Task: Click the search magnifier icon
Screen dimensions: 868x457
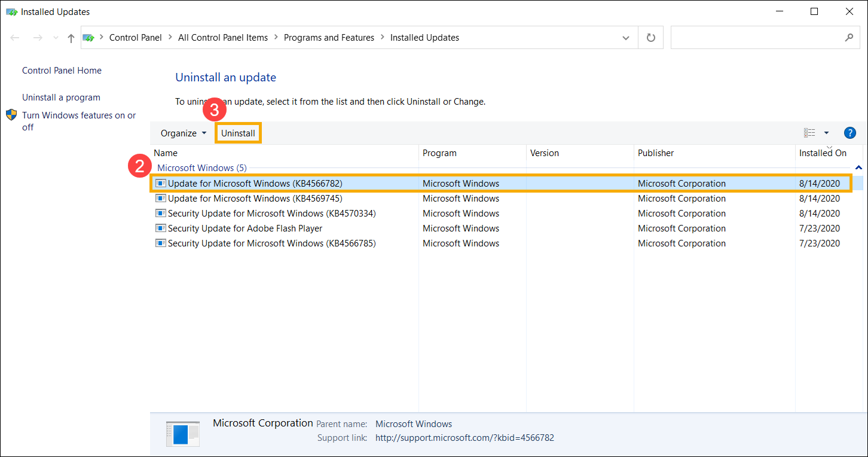Action: [x=849, y=38]
